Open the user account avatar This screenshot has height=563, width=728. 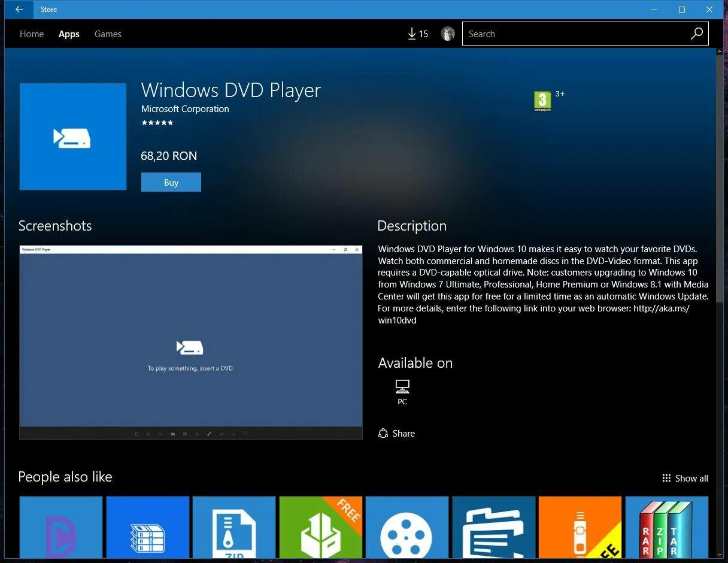pos(448,34)
